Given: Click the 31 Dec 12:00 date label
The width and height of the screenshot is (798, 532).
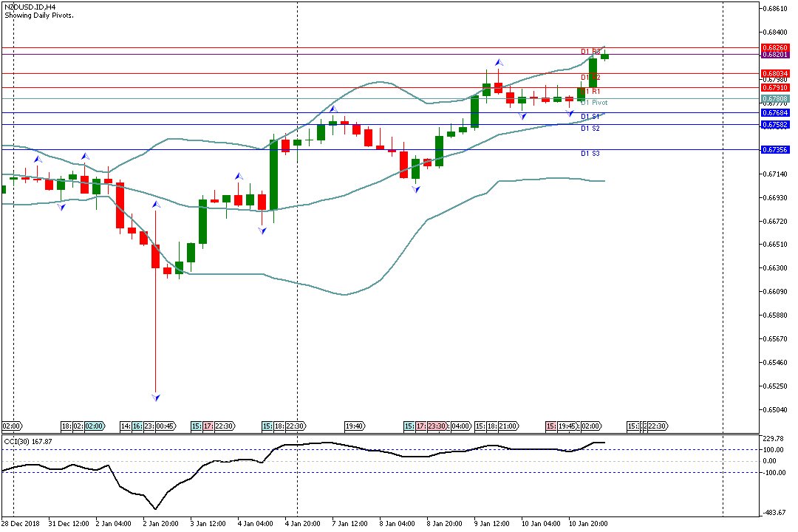Looking at the screenshot, I should (x=69, y=524).
